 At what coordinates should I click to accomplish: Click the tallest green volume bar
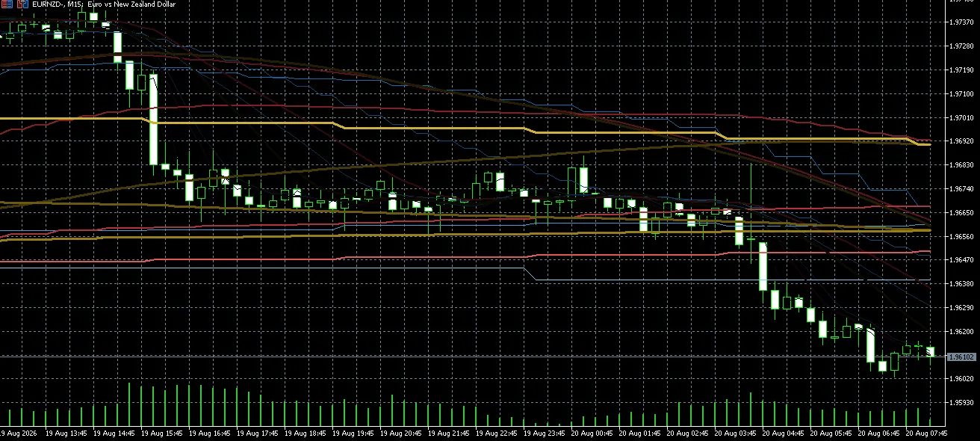tap(129, 404)
